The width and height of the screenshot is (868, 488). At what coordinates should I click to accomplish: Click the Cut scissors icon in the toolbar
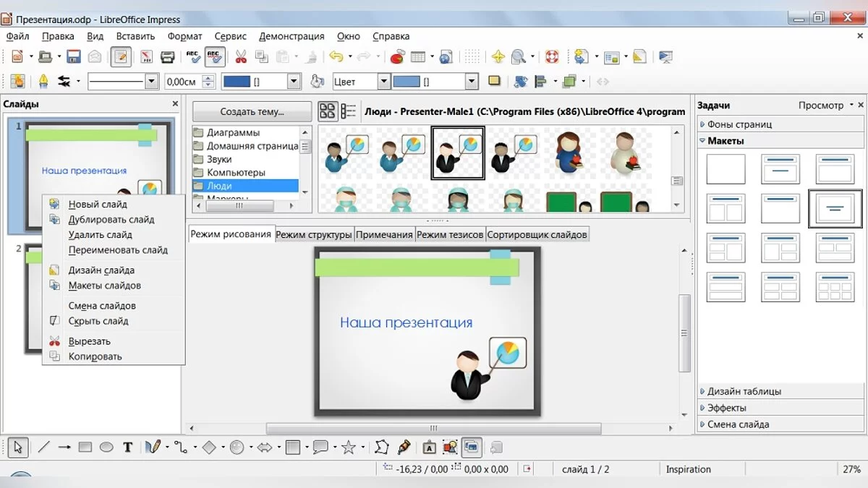[x=241, y=57]
